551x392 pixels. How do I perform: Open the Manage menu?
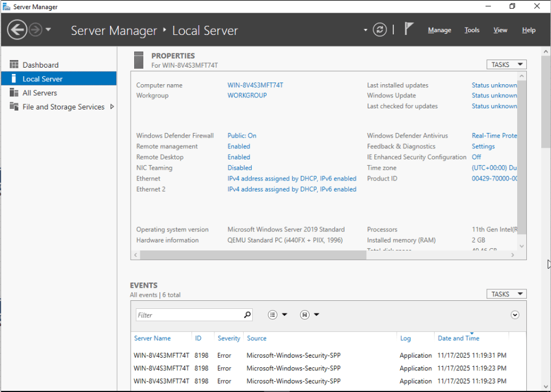(x=439, y=30)
